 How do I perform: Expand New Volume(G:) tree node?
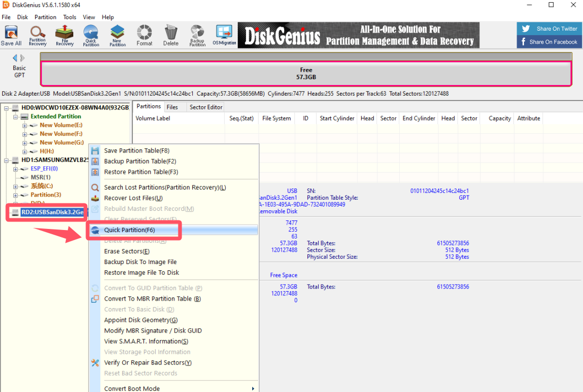click(24, 143)
